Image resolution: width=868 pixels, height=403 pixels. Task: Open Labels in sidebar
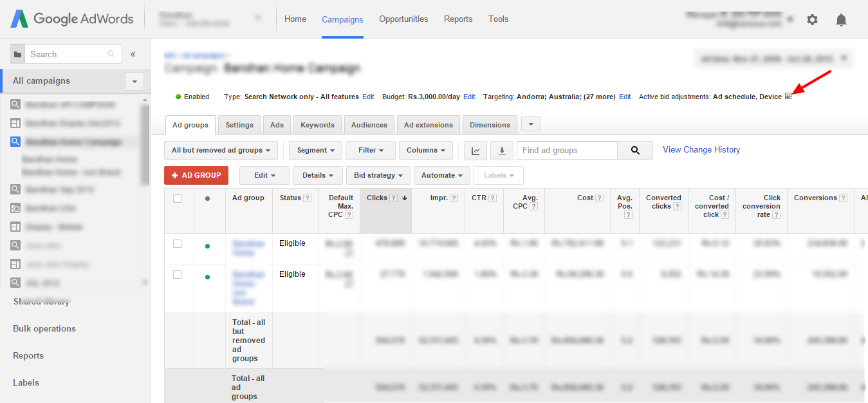coord(26,383)
